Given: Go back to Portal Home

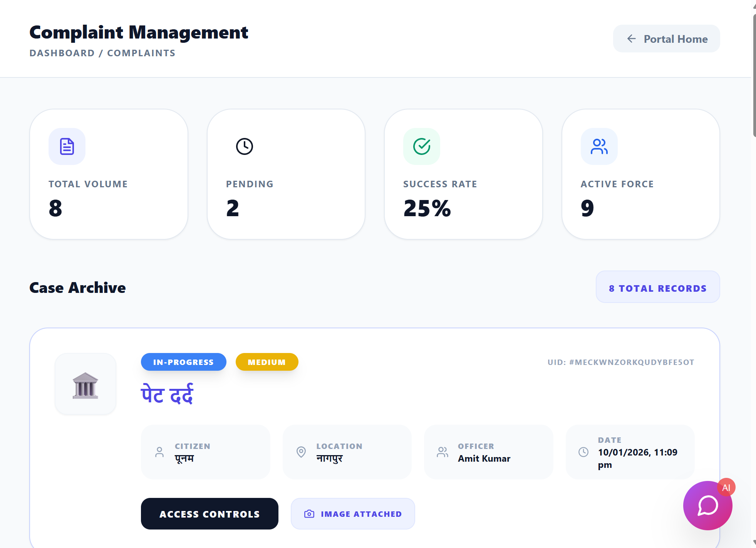Looking at the screenshot, I should coord(666,39).
